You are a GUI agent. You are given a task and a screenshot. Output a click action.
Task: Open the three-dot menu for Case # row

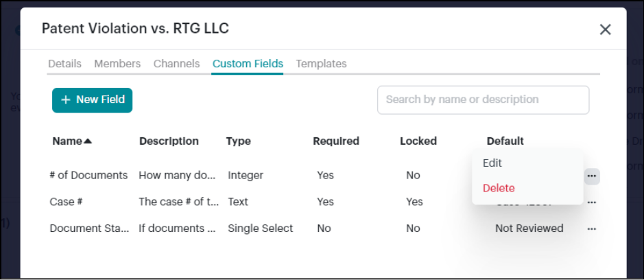point(592,202)
